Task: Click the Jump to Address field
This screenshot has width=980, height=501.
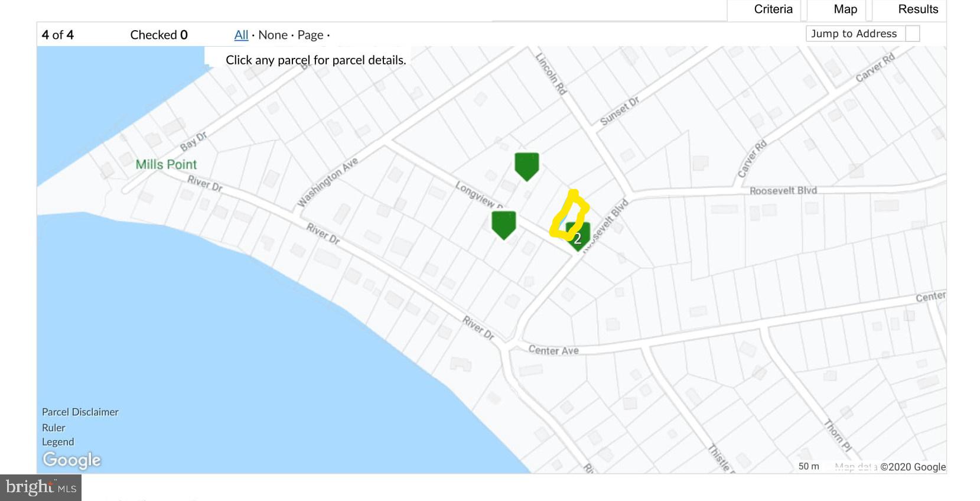Action: click(x=854, y=34)
